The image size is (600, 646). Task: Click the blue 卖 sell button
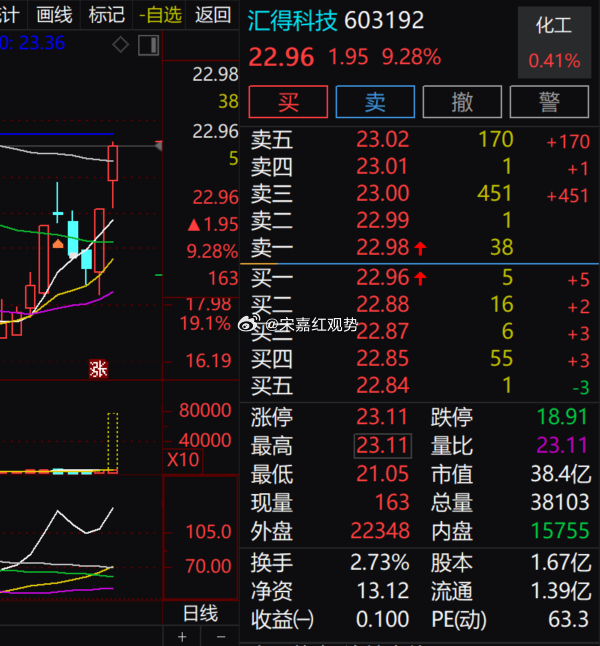(375, 102)
